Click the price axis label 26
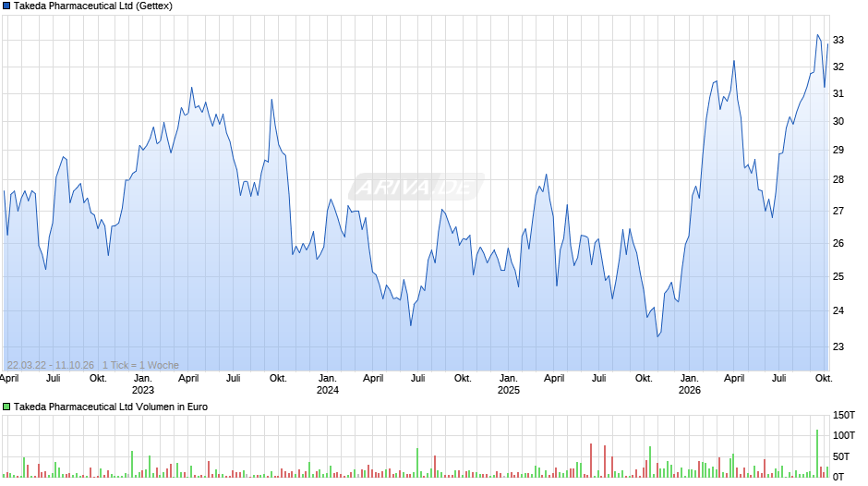The image size is (868, 486). [x=838, y=243]
